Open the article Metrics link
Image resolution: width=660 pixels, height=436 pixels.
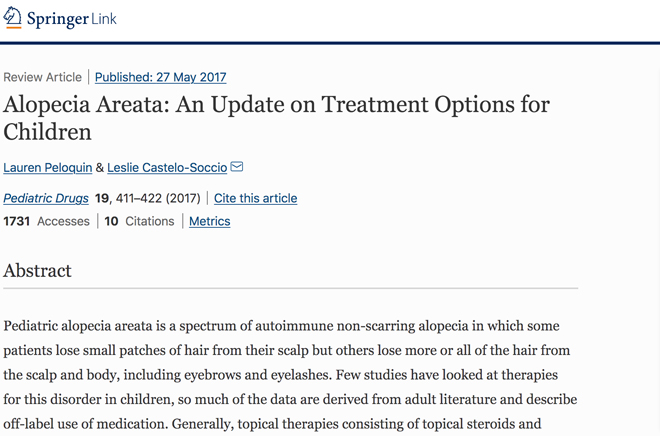(210, 221)
